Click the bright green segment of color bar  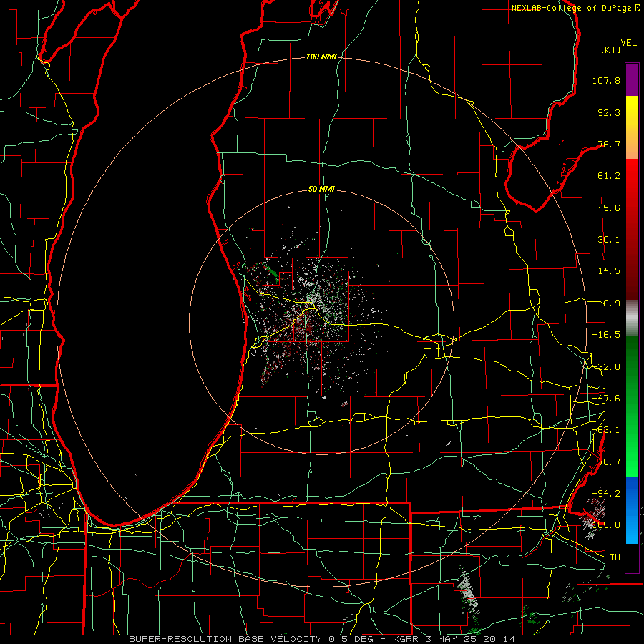point(632,406)
